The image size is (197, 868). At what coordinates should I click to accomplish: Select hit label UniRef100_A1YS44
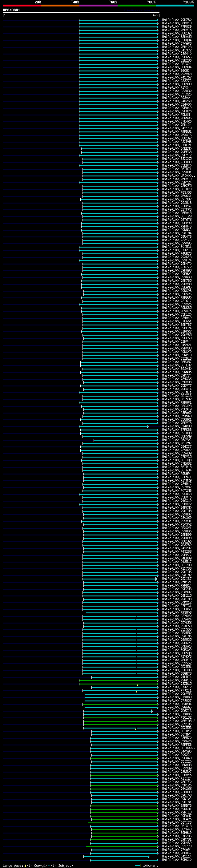[177, 88]
